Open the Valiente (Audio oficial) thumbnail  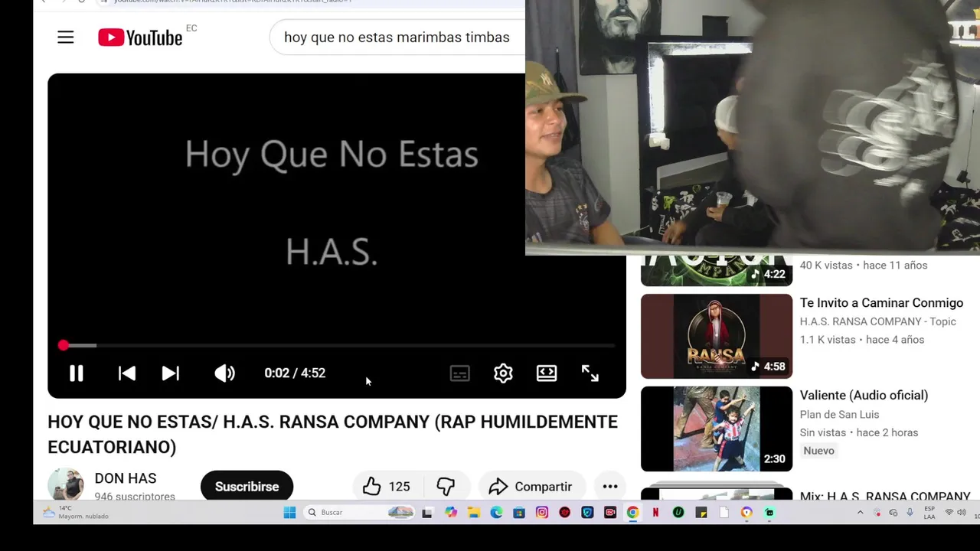(x=717, y=429)
